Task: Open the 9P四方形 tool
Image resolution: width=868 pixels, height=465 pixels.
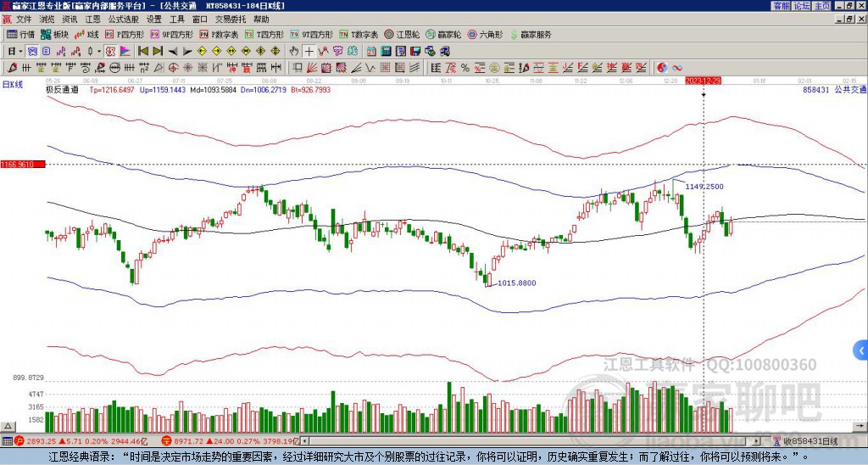Action: pyautogui.click(x=172, y=34)
